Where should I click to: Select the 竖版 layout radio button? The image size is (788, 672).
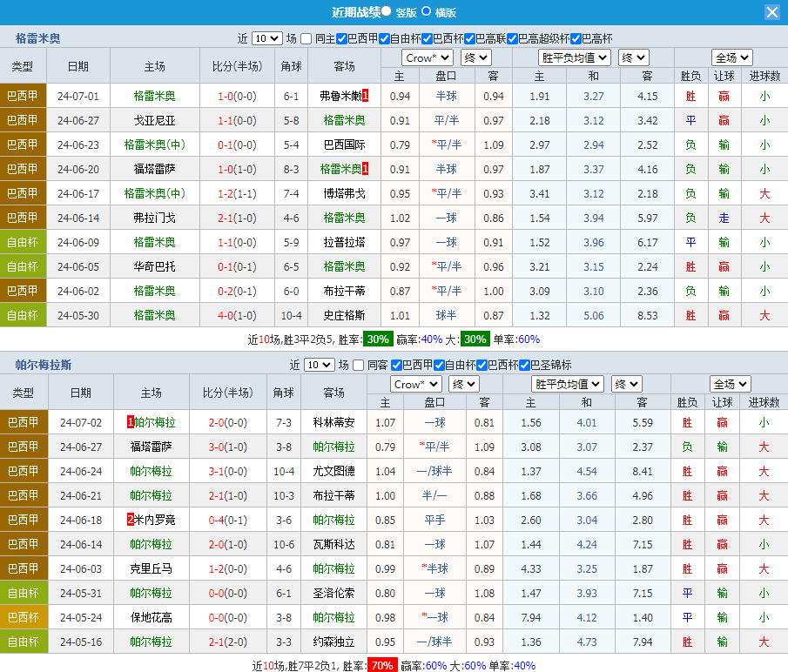[x=387, y=11]
